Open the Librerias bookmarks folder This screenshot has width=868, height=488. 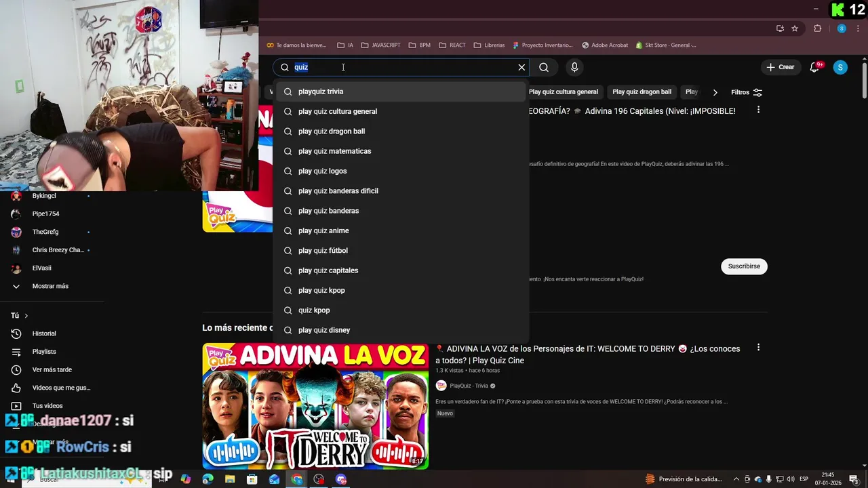489,45
